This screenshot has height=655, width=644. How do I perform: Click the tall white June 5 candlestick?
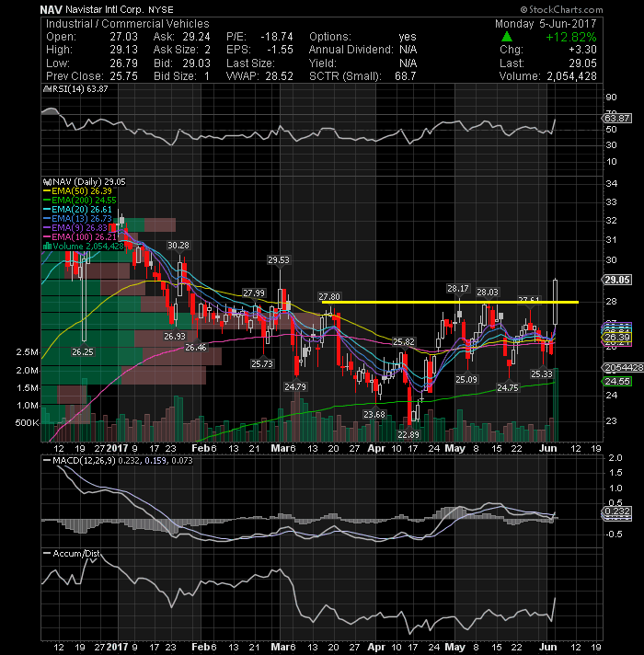[555, 302]
